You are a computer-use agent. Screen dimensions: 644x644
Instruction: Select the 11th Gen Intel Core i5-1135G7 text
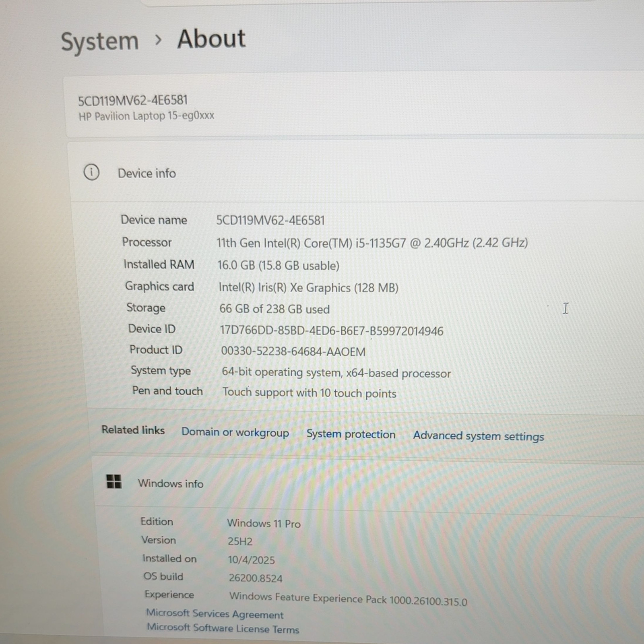(x=372, y=243)
